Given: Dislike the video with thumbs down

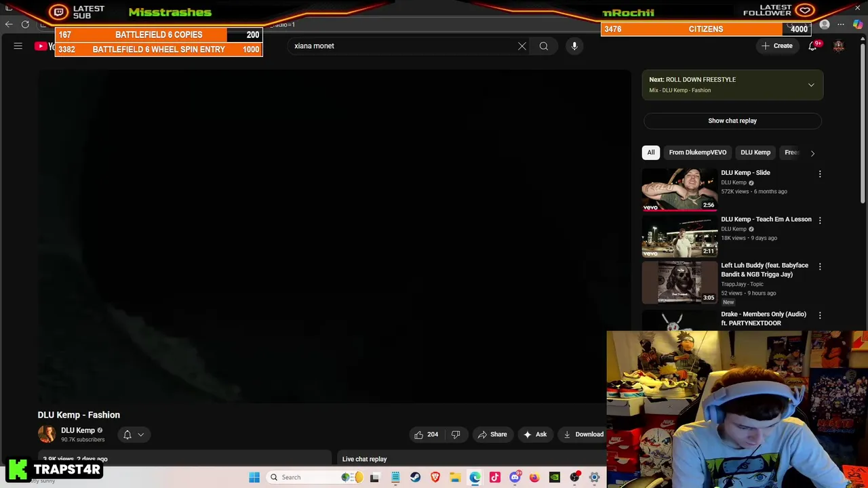Looking at the screenshot, I should coord(456,434).
